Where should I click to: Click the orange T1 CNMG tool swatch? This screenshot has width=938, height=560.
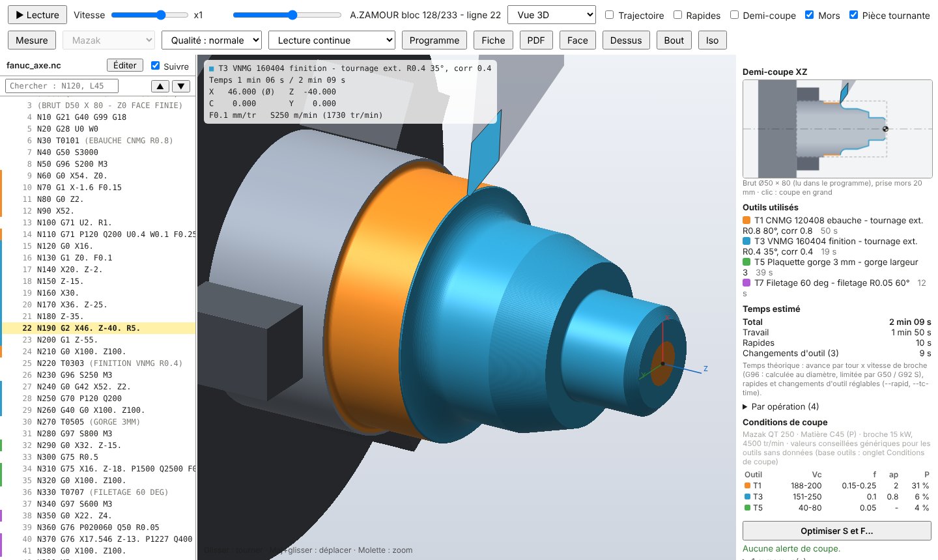pyautogui.click(x=746, y=221)
